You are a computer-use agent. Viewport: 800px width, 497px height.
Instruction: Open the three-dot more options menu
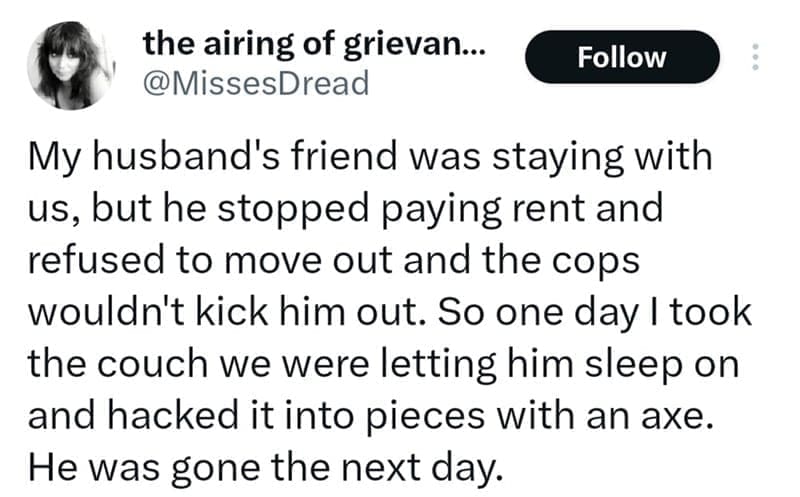tap(755, 56)
